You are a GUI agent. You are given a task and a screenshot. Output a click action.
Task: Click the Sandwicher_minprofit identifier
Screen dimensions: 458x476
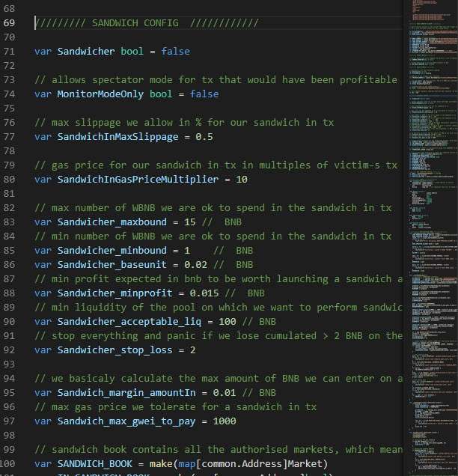114,293
